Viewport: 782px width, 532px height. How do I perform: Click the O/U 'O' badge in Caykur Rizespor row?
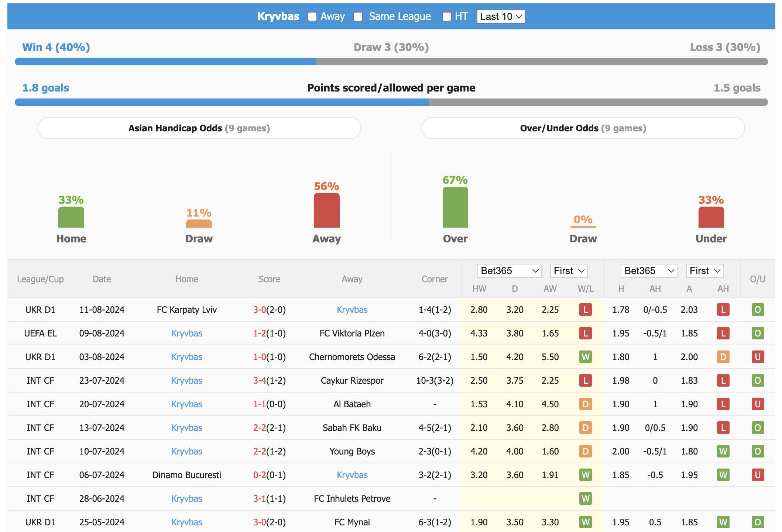coord(758,380)
